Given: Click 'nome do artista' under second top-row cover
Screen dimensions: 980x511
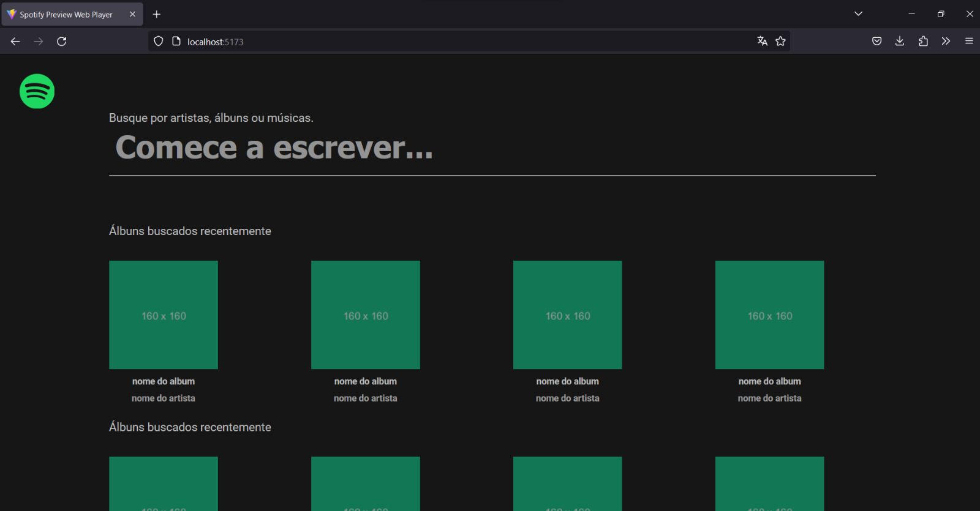Looking at the screenshot, I should pyautogui.click(x=366, y=398).
